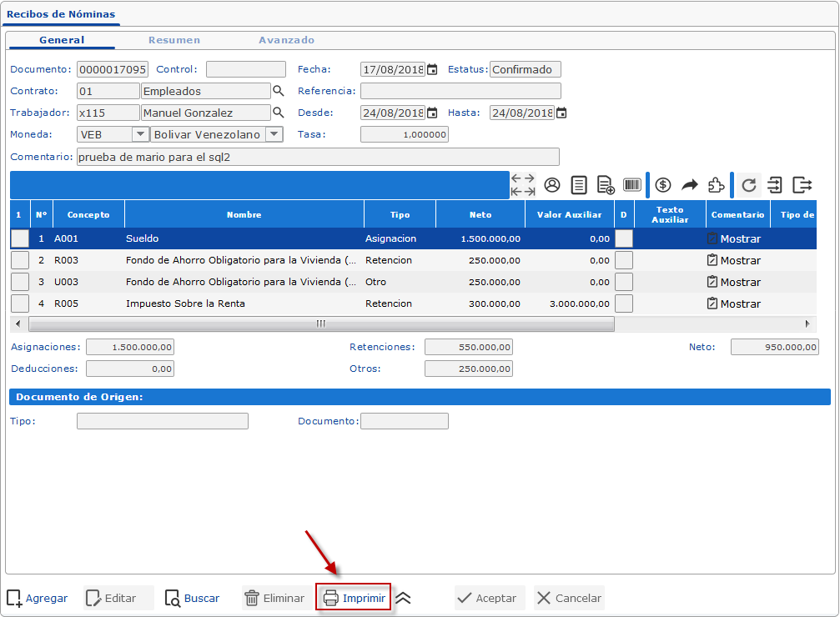Click the barcode icon in grid toolbar
Image resolution: width=840 pixels, height=617 pixels.
tap(632, 185)
